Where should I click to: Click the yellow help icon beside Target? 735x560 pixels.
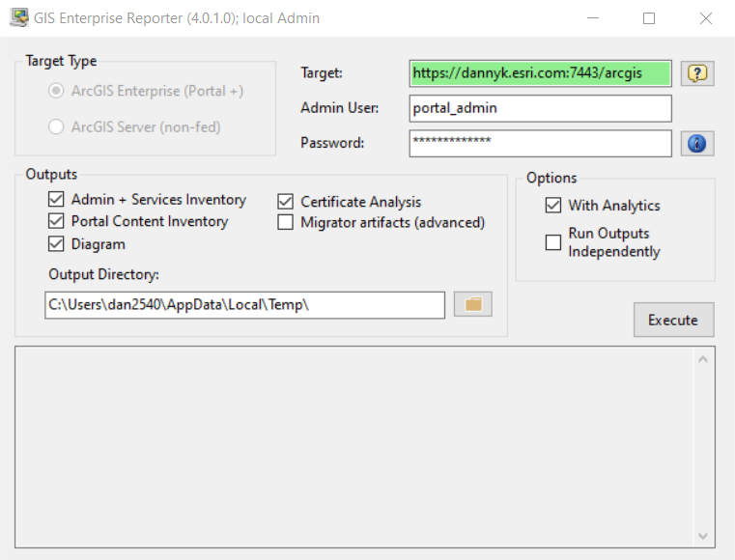click(697, 73)
